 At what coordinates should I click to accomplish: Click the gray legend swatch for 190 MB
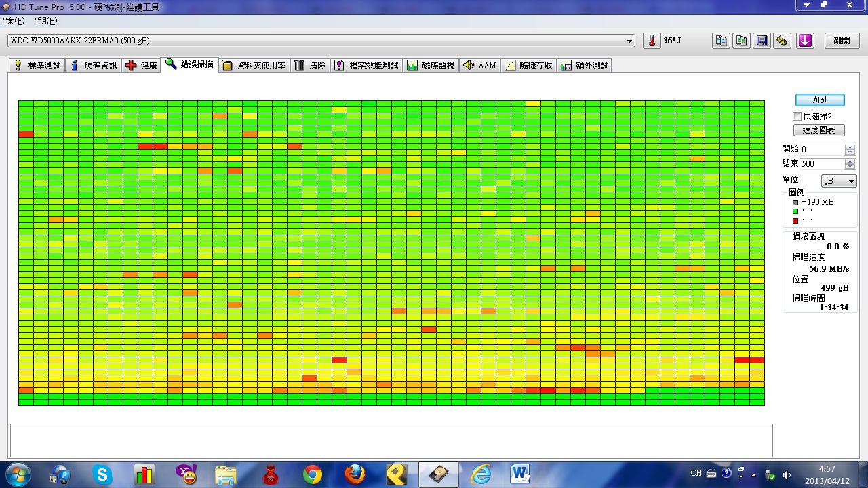(x=795, y=202)
